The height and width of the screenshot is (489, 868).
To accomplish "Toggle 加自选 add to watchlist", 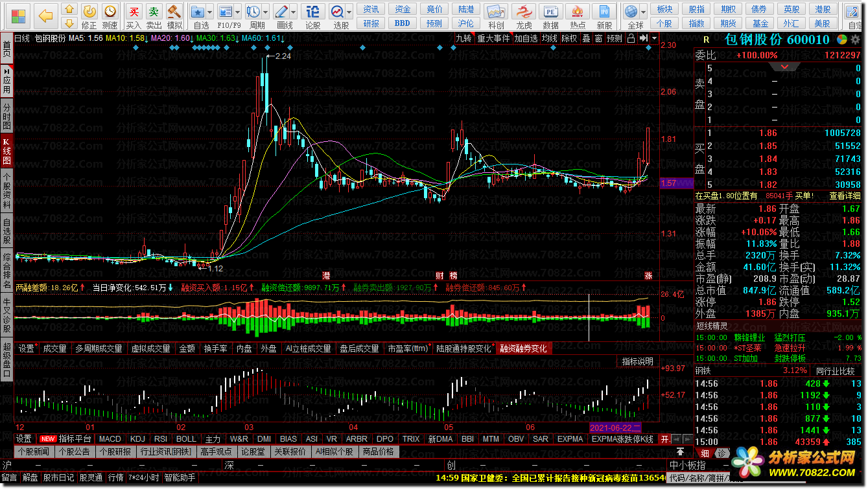I will point(526,38).
